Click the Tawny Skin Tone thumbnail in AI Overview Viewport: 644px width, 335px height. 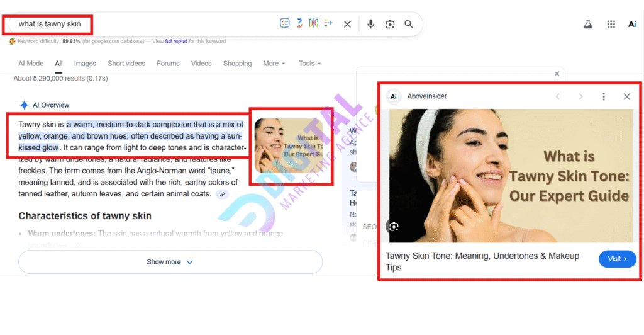[291, 146]
